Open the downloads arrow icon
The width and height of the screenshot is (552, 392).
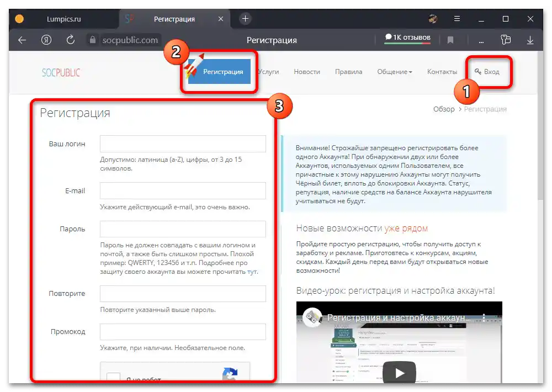[x=530, y=40]
